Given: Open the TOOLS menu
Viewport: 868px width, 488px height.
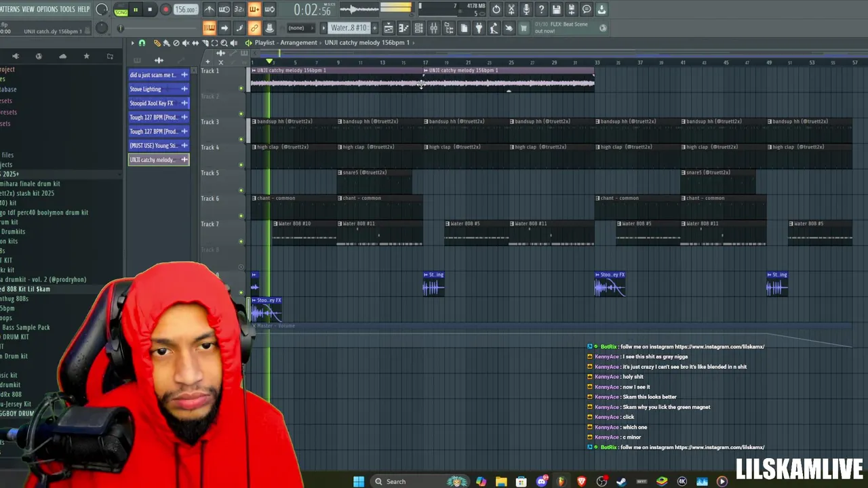Looking at the screenshot, I should tap(67, 9).
